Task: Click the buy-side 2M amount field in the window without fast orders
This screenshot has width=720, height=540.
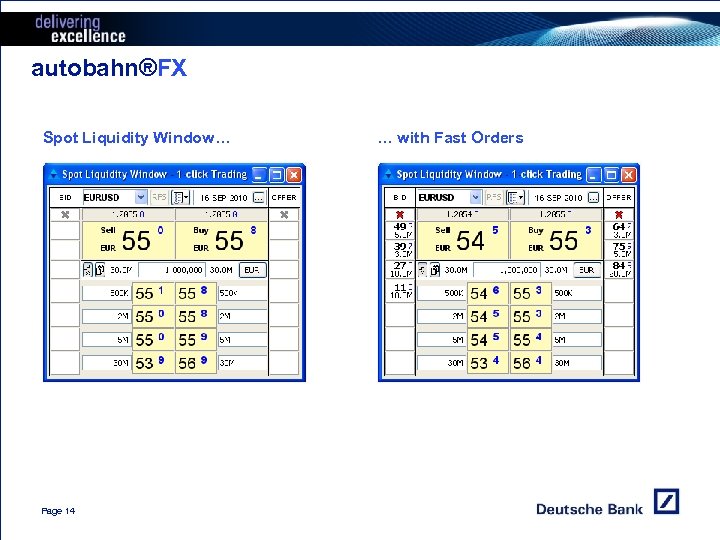Action: [242, 316]
